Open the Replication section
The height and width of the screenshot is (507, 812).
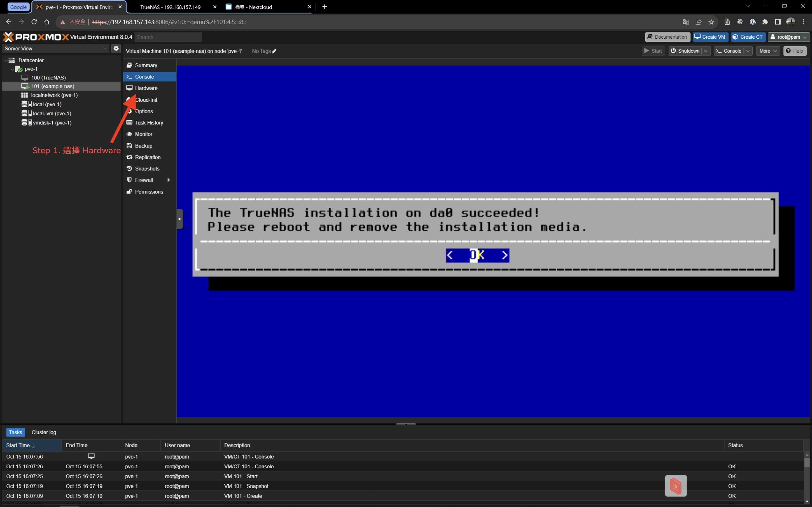pyautogui.click(x=147, y=157)
